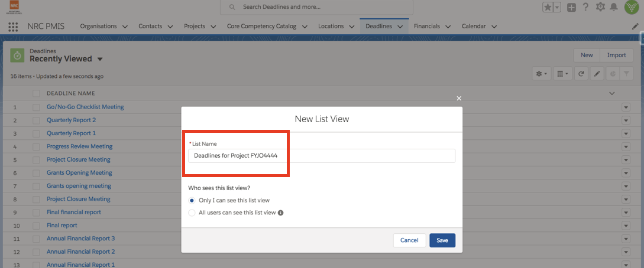Expand the Organisations tab menu
This screenshot has height=268, width=644.
click(125, 27)
